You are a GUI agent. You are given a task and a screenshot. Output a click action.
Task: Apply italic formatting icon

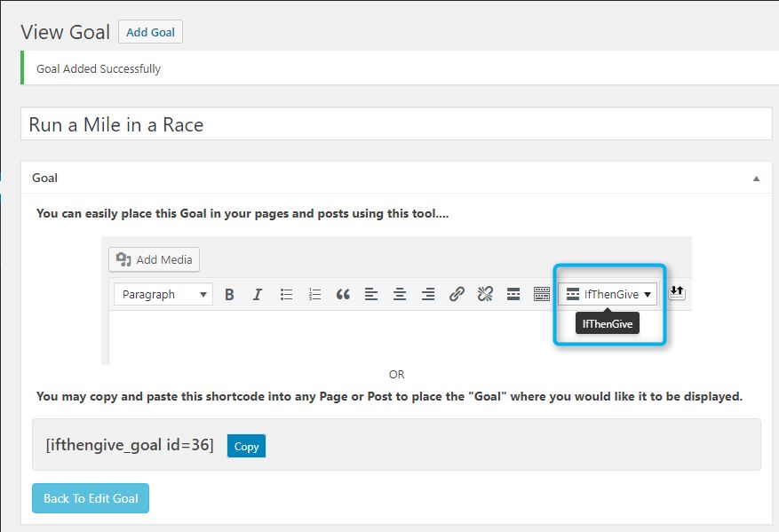tap(258, 295)
